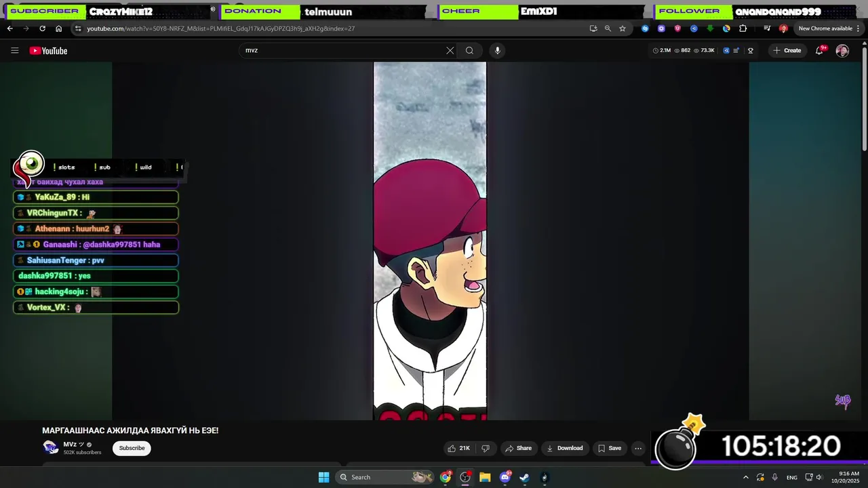The image size is (868, 488).
Task: Save the video to a playlist
Action: click(609, 448)
